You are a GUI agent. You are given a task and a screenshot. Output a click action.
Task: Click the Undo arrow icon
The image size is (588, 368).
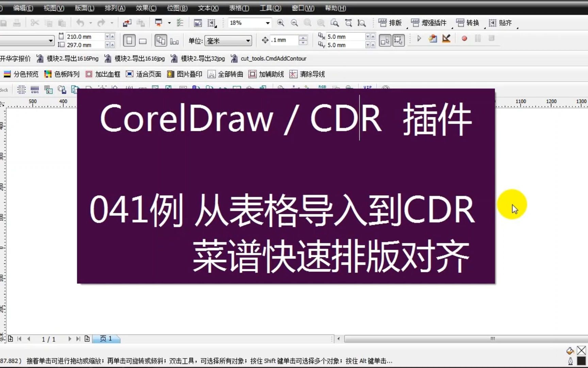(80, 23)
